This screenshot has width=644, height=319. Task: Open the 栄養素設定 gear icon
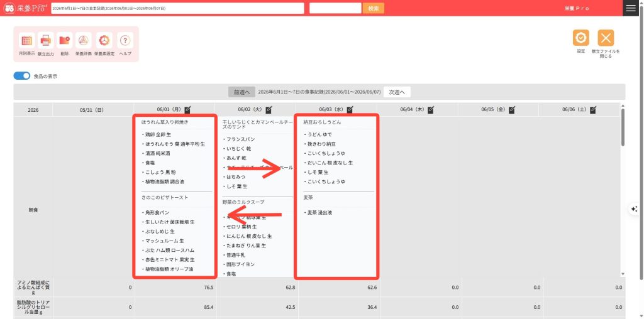(104, 41)
